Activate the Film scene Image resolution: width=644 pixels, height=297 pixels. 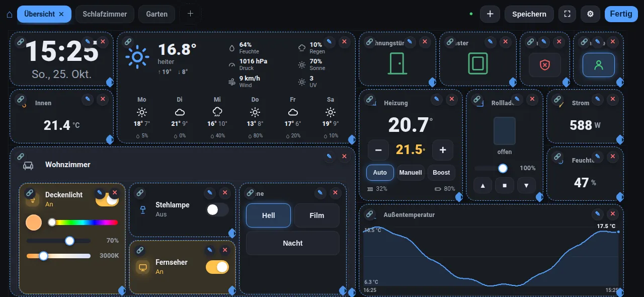point(317,215)
